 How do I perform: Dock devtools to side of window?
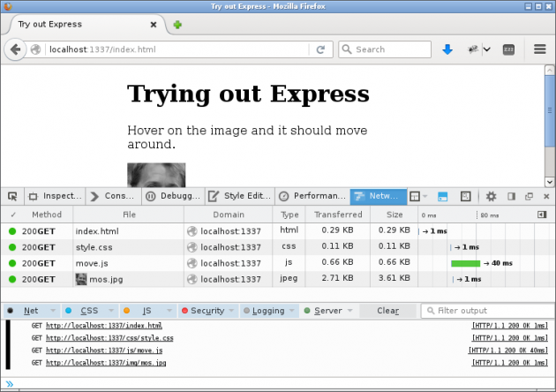click(x=511, y=196)
